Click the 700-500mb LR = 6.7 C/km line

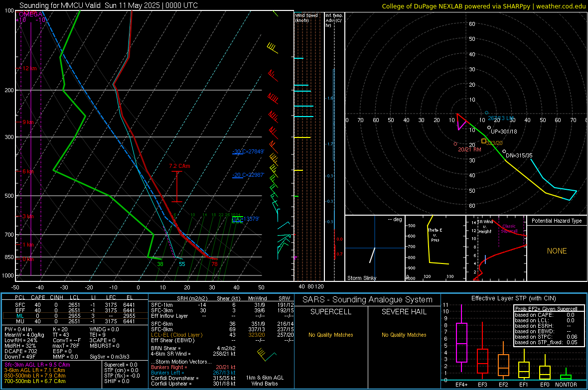35,381
